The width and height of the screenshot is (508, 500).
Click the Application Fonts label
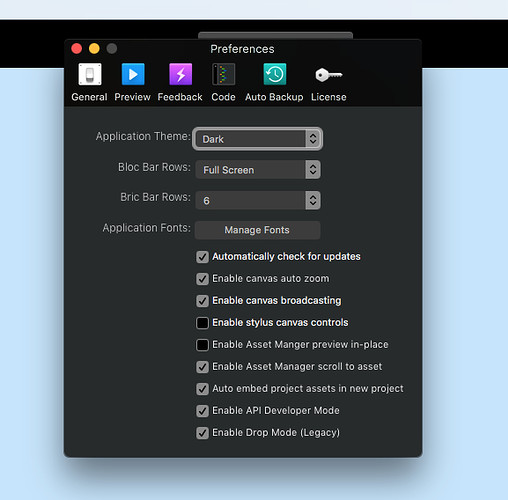click(147, 228)
